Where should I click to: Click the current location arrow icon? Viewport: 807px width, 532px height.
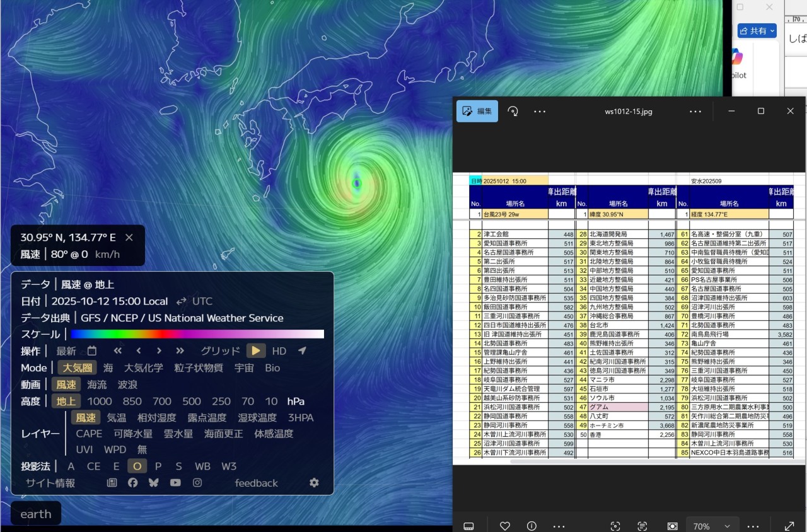coord(302,351)
